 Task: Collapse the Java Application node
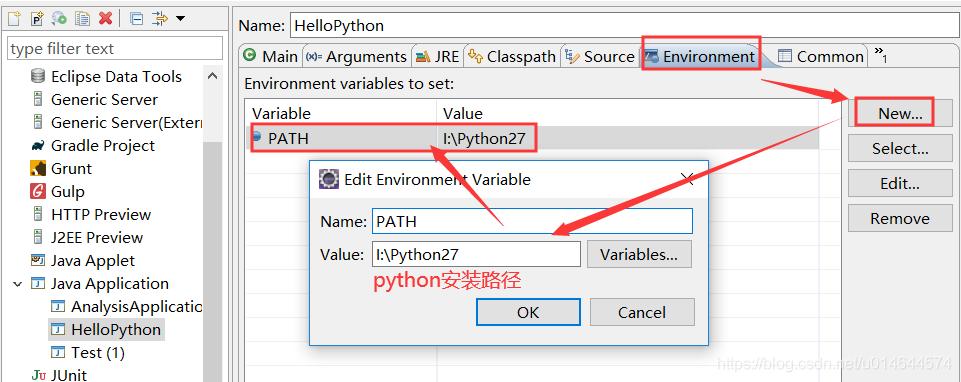pyautogui.click(x=17, y=284)
